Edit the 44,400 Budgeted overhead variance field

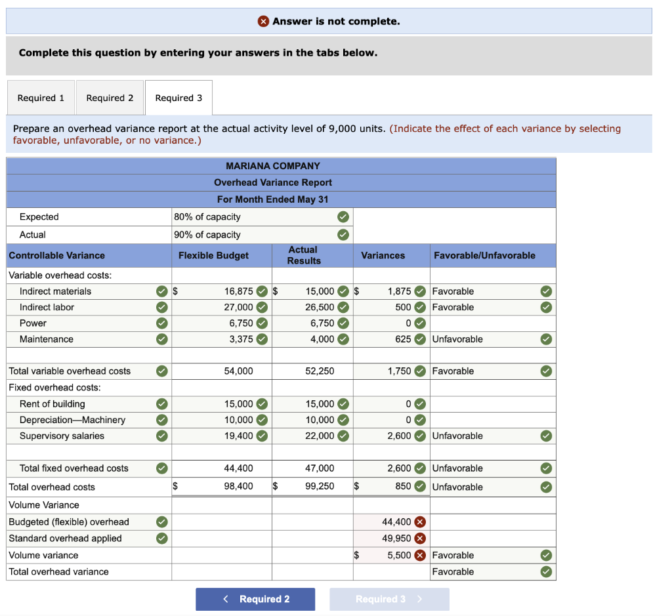click(391, 522)
